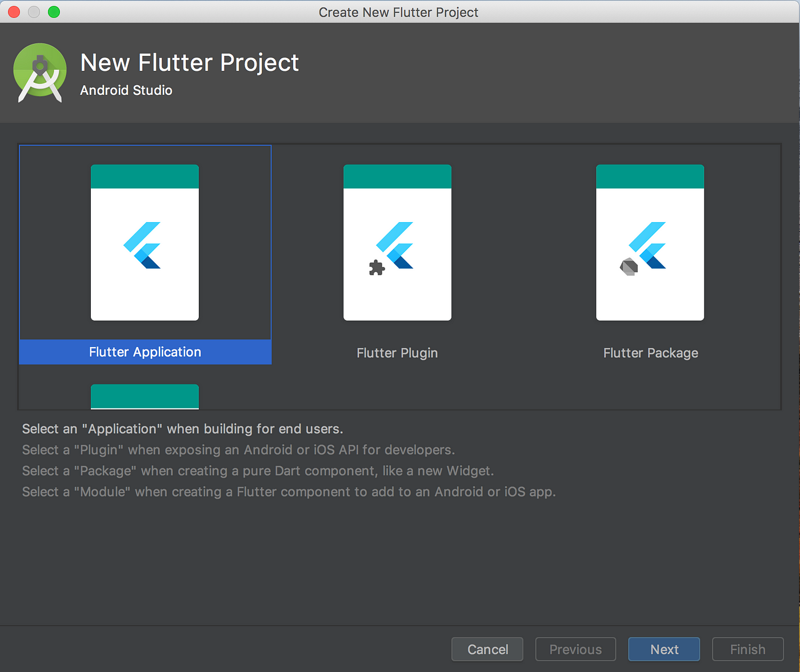
Task: Click the green maximize window button
Action: tap(54, 12)
